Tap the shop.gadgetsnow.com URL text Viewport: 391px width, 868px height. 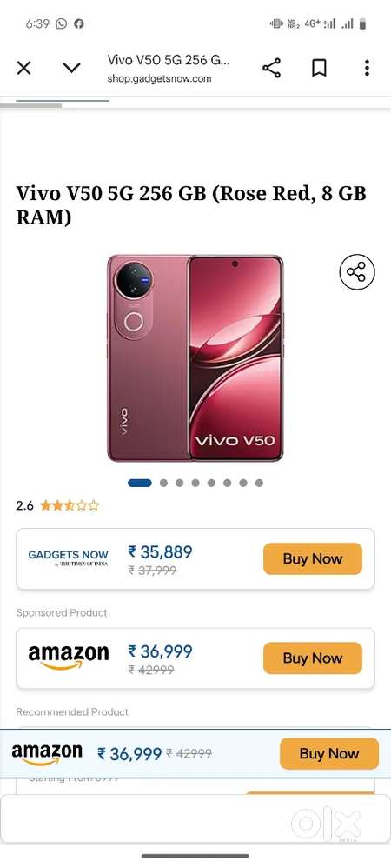(x=159, y=78)
